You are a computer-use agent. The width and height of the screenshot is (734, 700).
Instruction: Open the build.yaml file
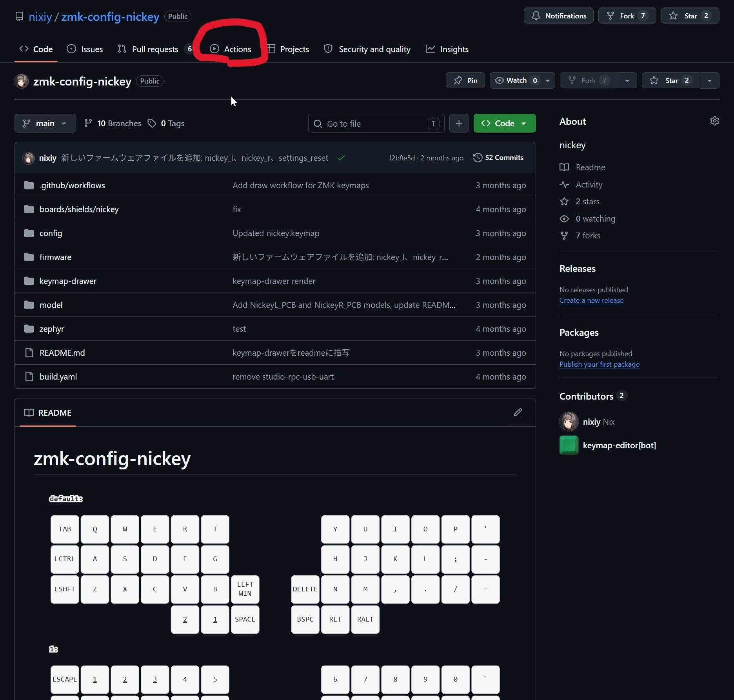pyautogui.click(x=58, y=376)
